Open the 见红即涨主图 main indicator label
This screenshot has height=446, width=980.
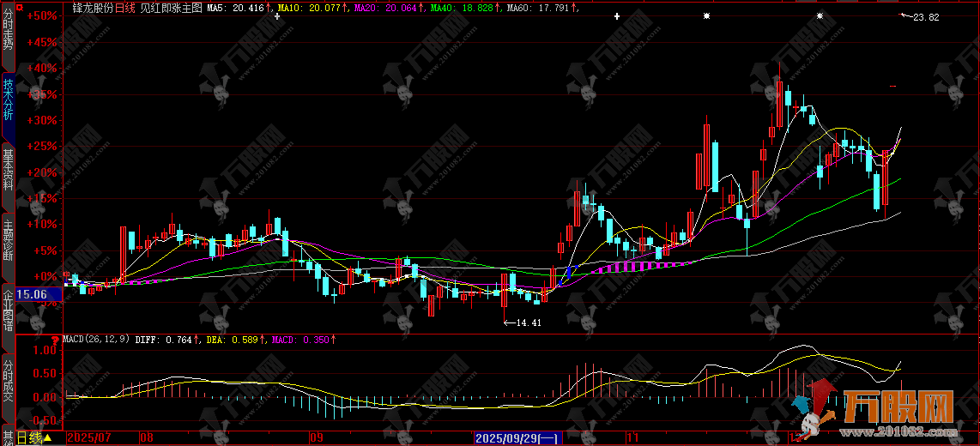[171, 8]
